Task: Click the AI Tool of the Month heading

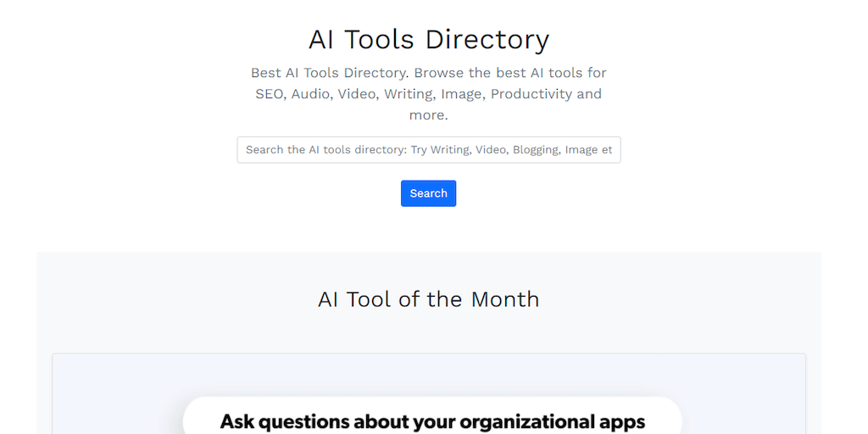Action: [428, 299]
